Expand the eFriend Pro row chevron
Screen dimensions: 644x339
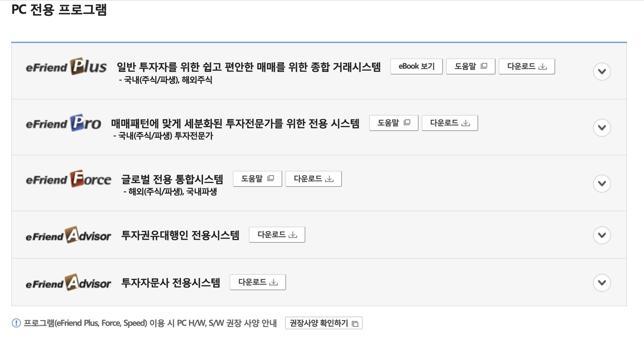pos(602,127)
